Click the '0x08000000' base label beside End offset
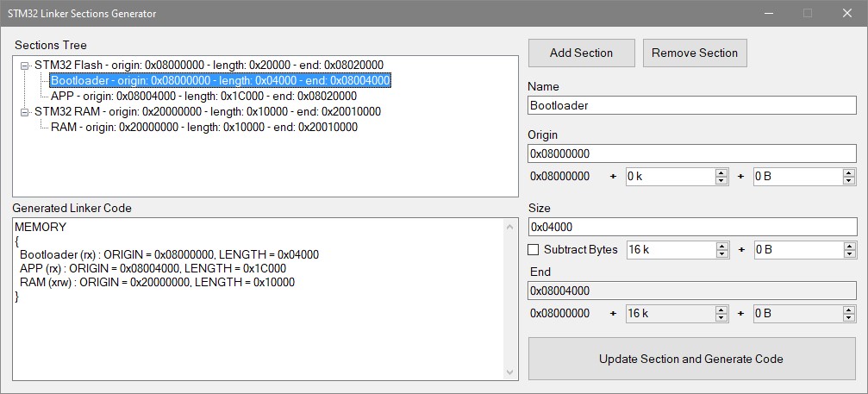Screen dimensions: 868x394 point(559,314)
